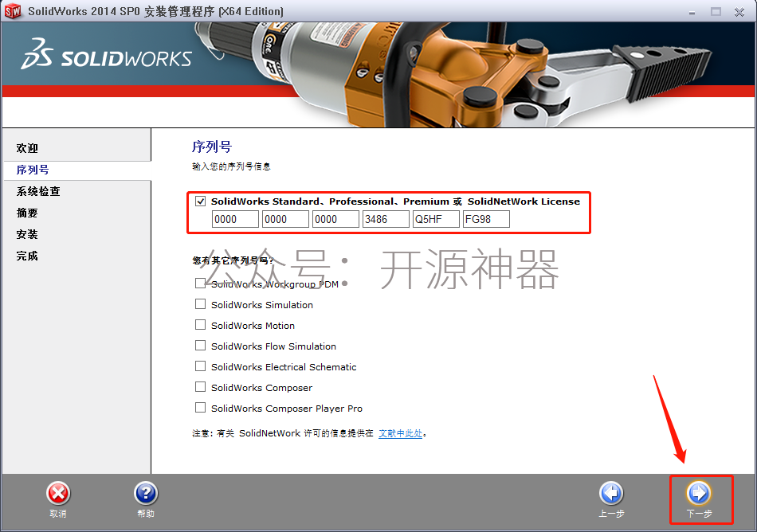The image size is (757, 532).
Task: Click serial field containing Q5HF
Action: click(436, 219)
